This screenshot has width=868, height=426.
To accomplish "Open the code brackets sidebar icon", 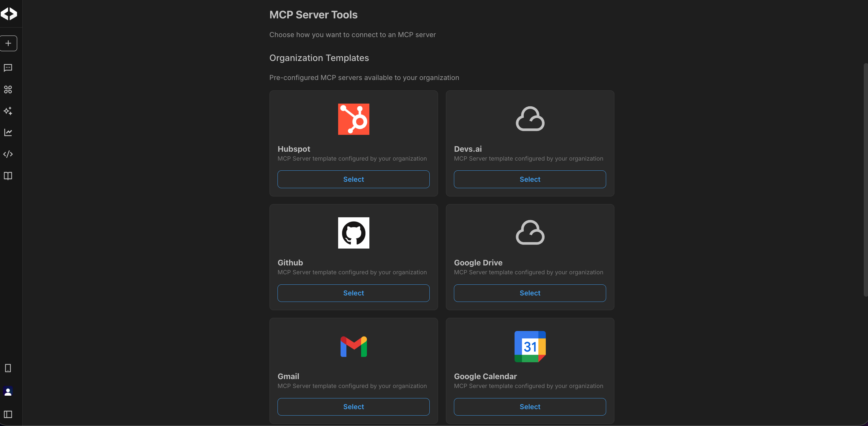I will point(8,154).
